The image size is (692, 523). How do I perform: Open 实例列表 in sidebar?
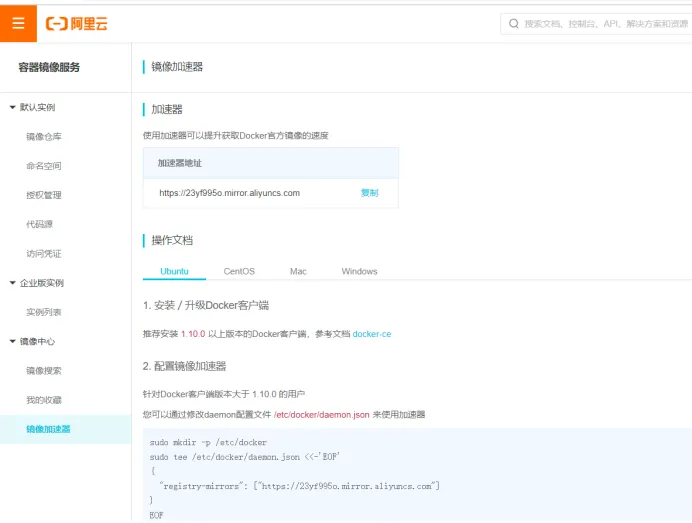(44, 312)
